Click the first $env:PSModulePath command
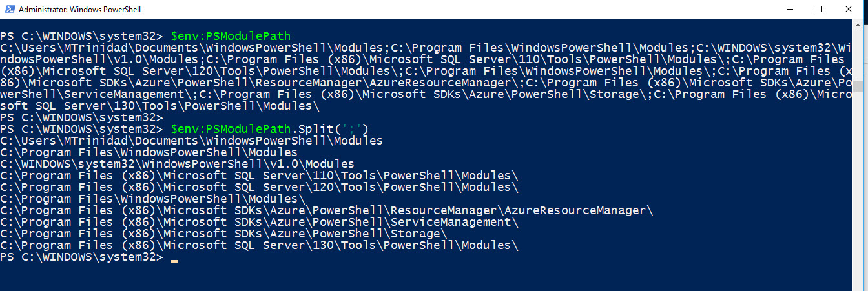The width and height of the screenshot is (868, 291). 231,36
